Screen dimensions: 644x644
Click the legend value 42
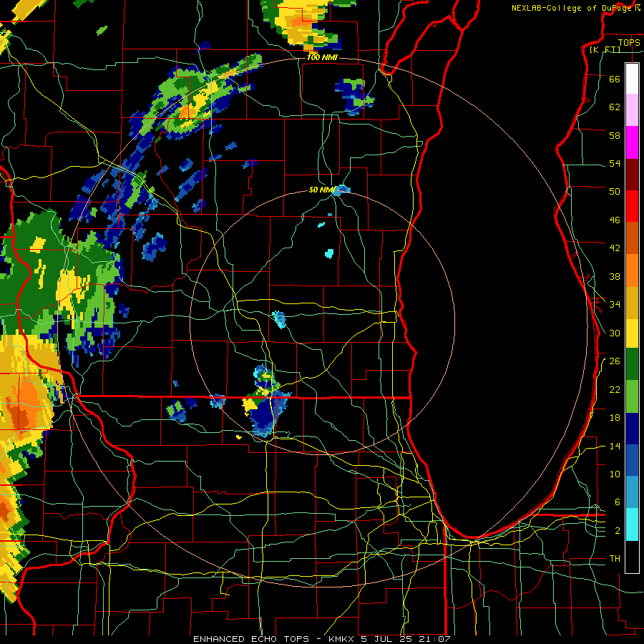click(615, 248)
